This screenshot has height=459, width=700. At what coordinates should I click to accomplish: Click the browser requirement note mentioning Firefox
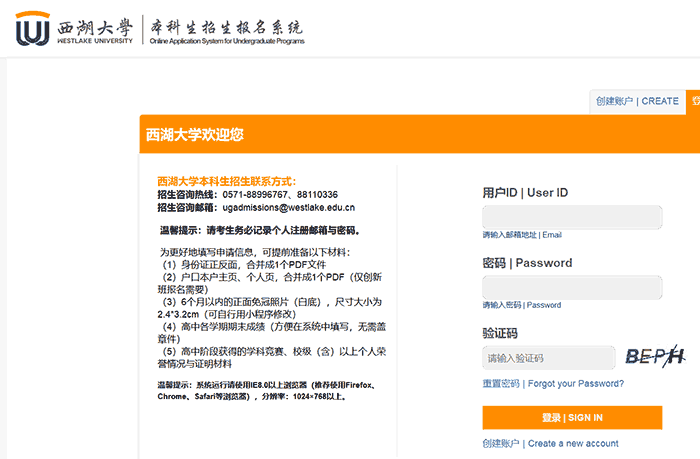(x=267, y=391)
